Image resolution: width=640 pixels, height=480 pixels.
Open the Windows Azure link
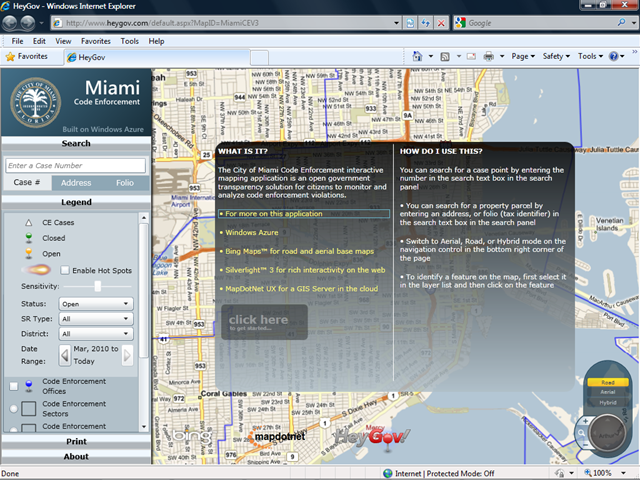(x=251, y=233)
